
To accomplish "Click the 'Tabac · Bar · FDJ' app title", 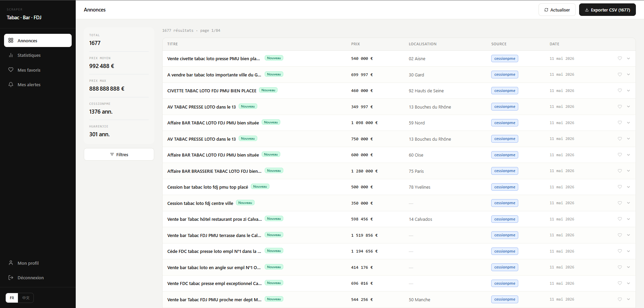I will coord(24,17).
